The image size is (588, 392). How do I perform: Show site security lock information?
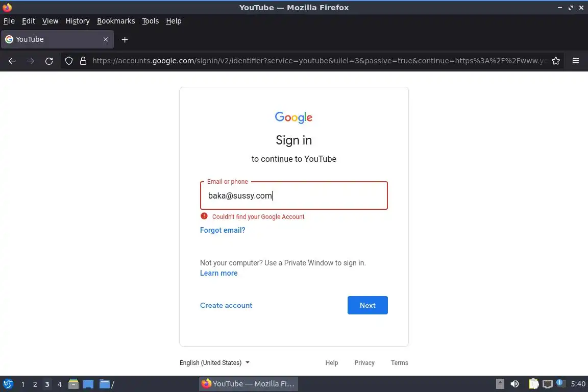(x=83, y=61)
